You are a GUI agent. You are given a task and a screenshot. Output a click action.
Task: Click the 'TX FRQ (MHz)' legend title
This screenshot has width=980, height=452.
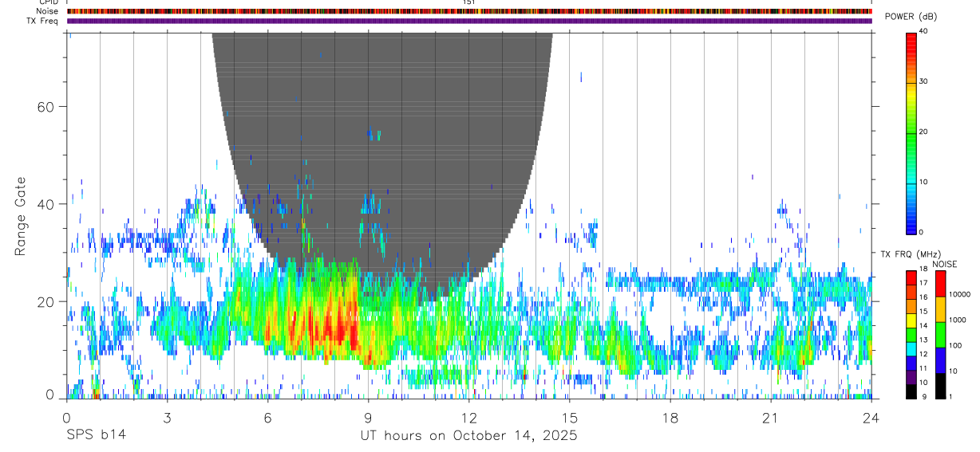click(911, 254)
